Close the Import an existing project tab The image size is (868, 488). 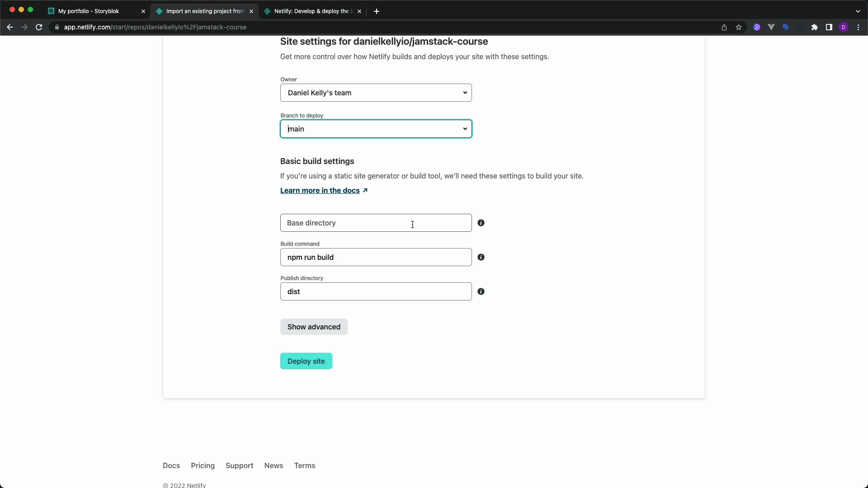tap(251, 11)
